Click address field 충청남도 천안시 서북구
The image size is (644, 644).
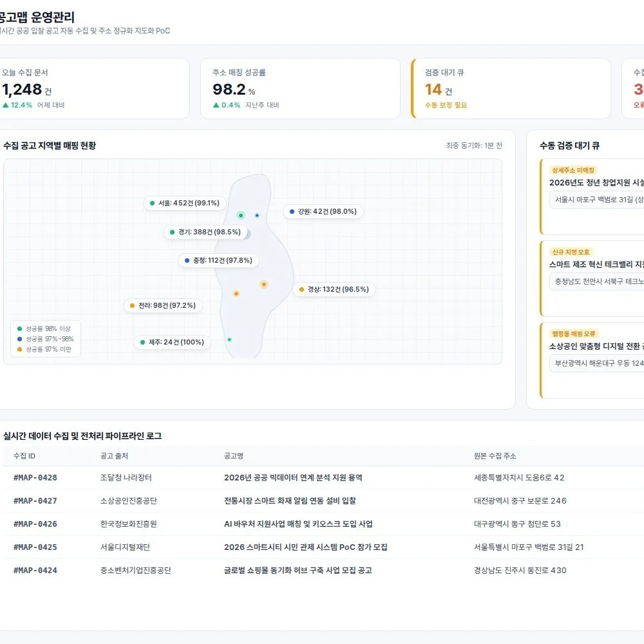597,281
